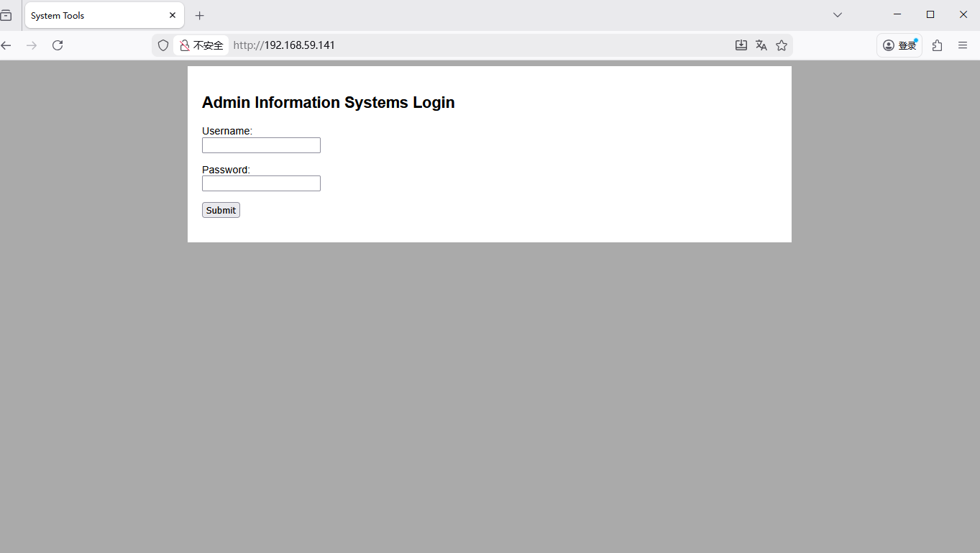The width and height of the screenshot is (980, 553).
Task: Open a new tab with the plus icon
Action: (200, 15)
